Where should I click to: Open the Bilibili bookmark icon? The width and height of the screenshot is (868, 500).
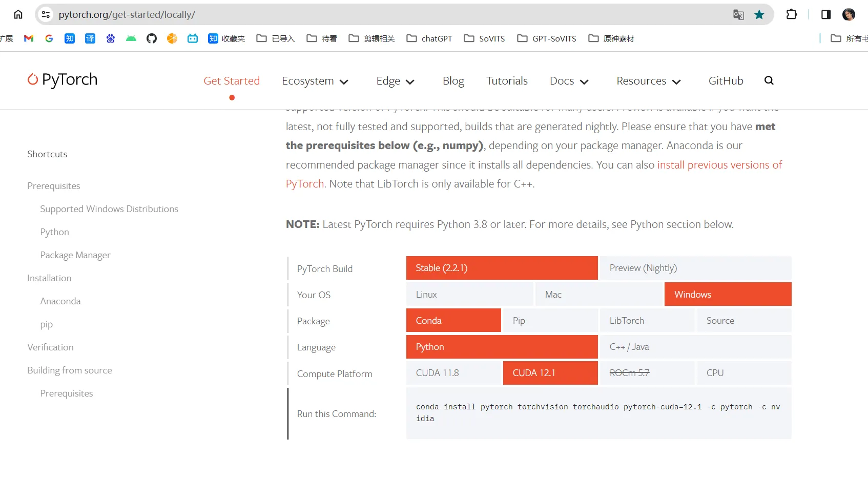point(193,38)
